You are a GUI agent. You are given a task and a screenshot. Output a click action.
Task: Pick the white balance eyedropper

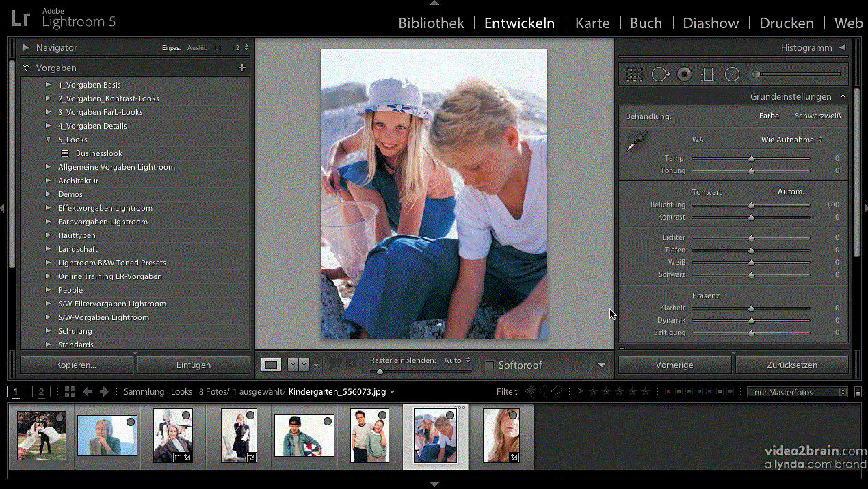click(x=637, y=142)
